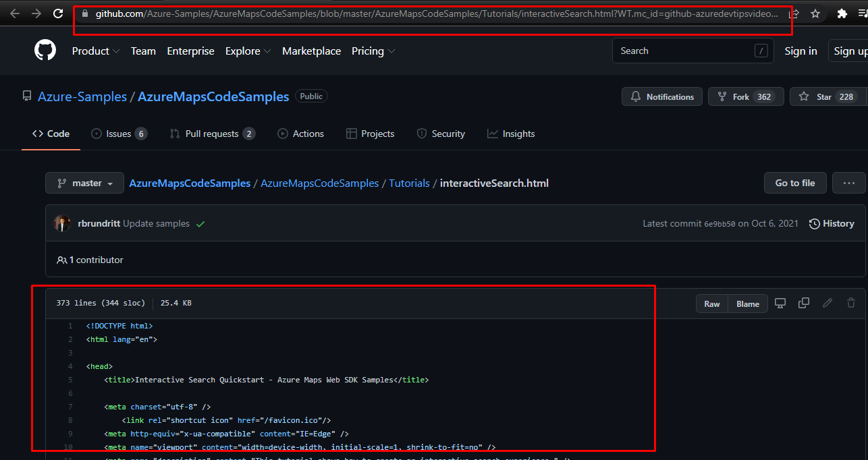Screen dimensions: 868x460
Task: Share this page via address bar icon
Action: [794, 13]
